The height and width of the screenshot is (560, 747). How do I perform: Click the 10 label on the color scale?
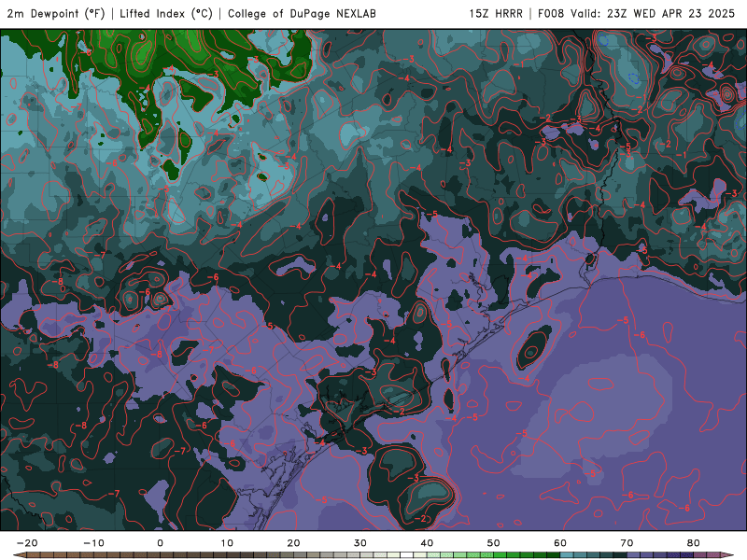(x=227, y=543)
